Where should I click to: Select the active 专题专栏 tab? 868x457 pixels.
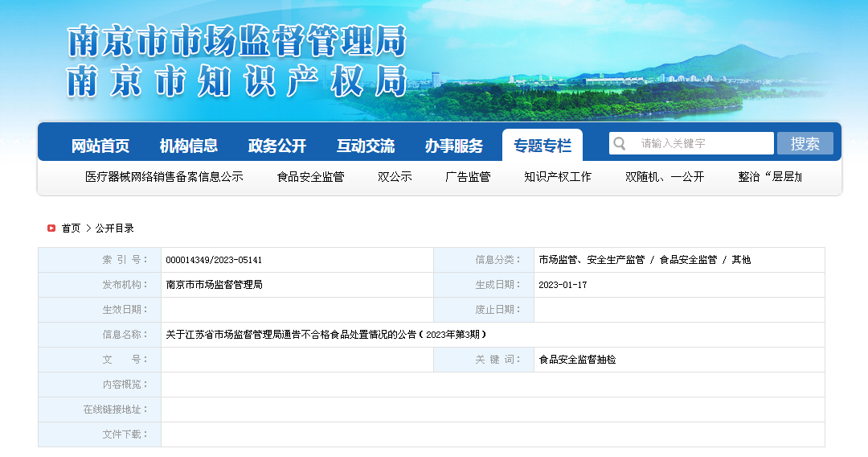point(542,146)
